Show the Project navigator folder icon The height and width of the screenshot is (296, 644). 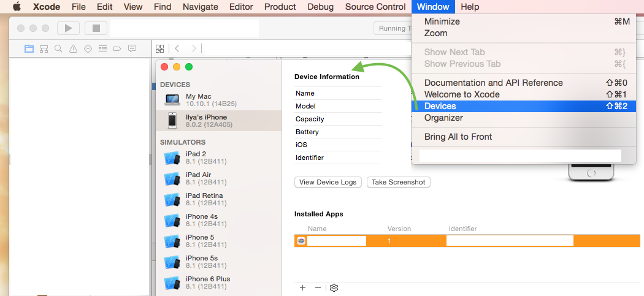29,49
